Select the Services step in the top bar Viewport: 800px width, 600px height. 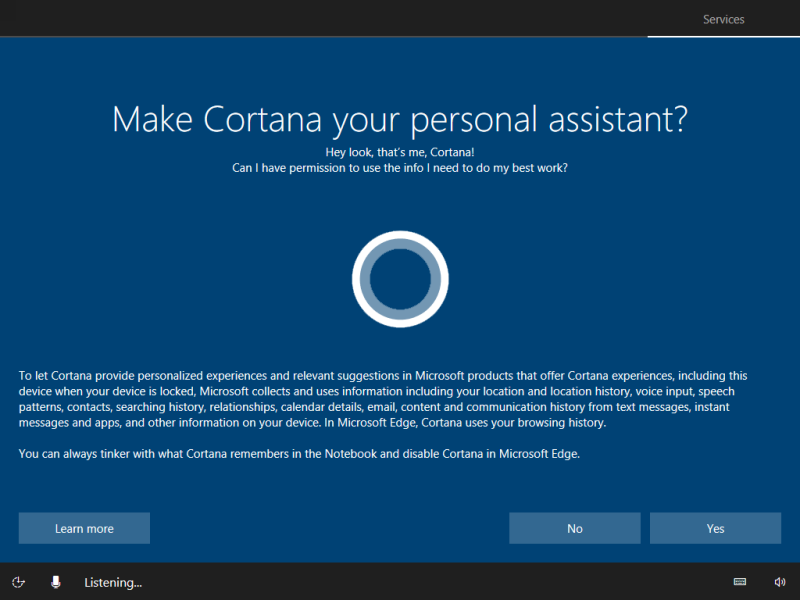coord(723,19)
